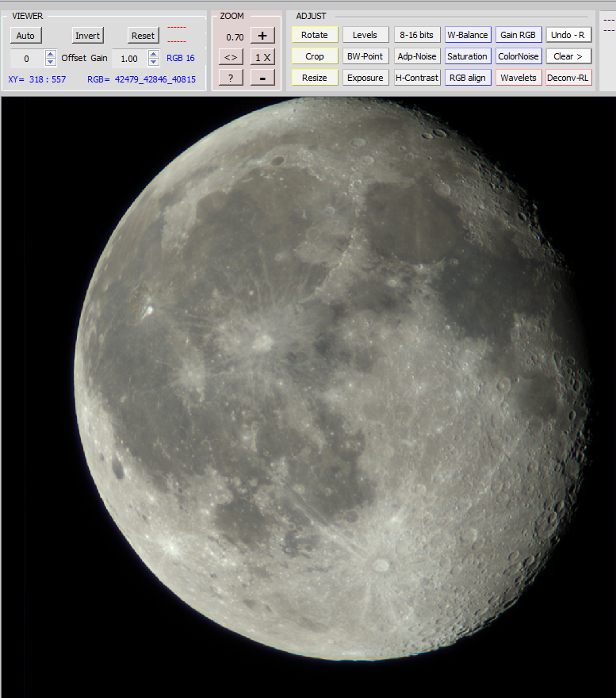Click the Gain value field showing 1.00
The image size is (616, 698).
coord(129,59)
